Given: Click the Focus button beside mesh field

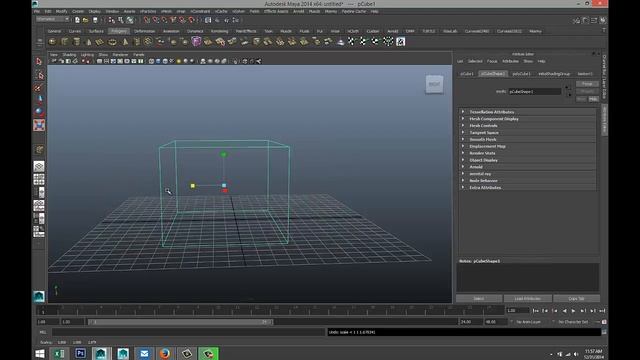Looking at the screenshot, I should pos(587,84).
